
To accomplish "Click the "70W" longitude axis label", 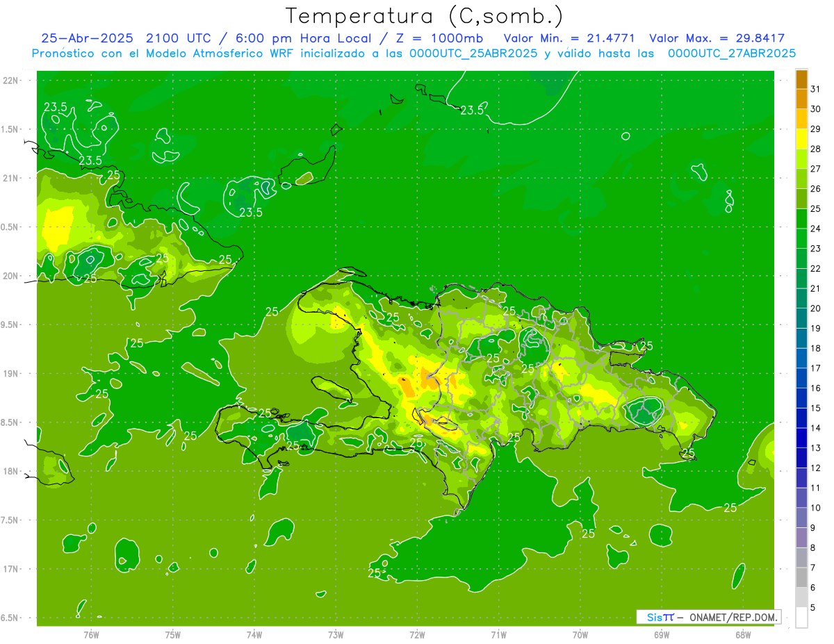I will 580,635.
